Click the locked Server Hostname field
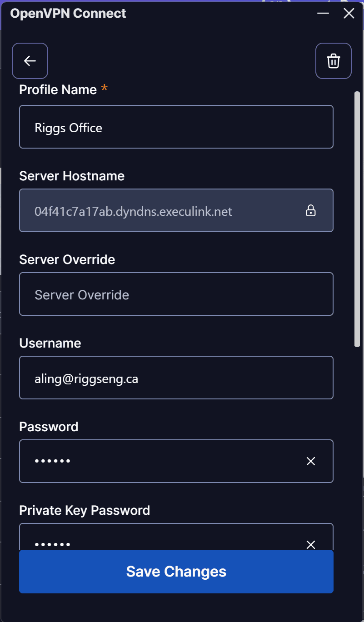364x622 pixels. click(176, 210)
